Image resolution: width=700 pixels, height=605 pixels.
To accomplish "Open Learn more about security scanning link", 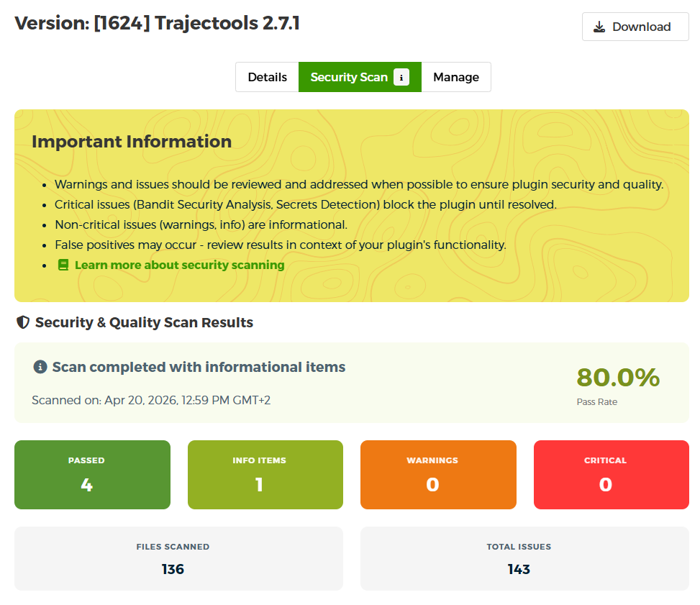I will tap(179, 265).
